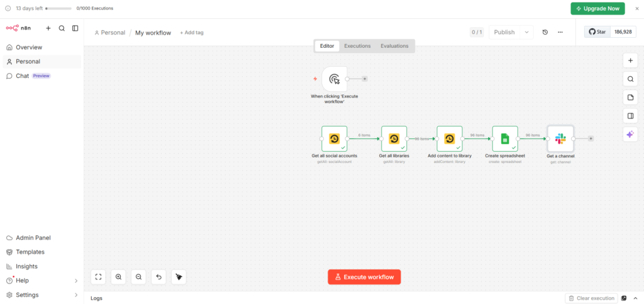Screen dimensions: 644x304
Task: Click the 0 / 1 counter
Action: click(477, 32)
